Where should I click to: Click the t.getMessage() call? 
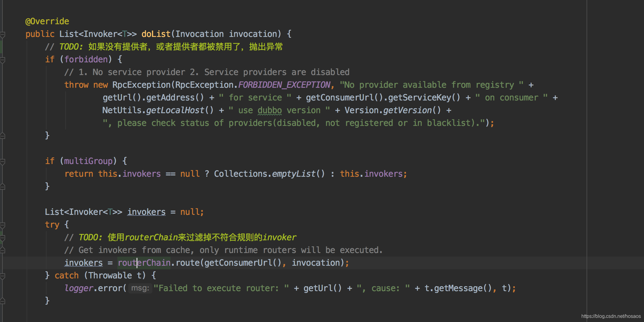click(x=458, y=288)
